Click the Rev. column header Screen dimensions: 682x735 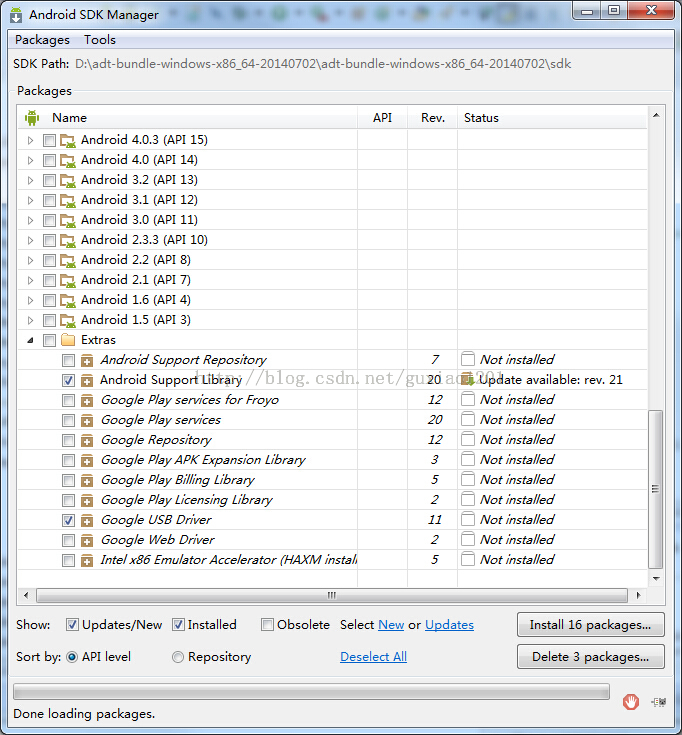click(x=433, y=118)
